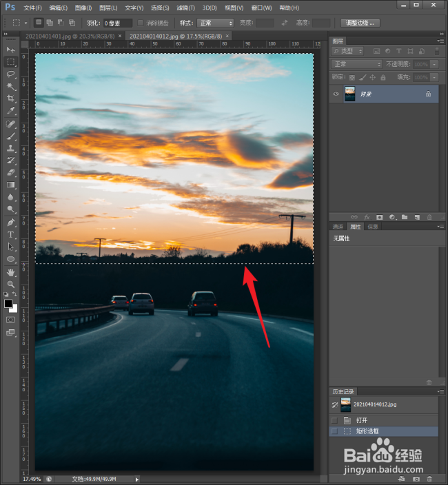Set history brush source for 打开 state
The image size is (448, 485).
pyautogui.click(x=334, y=420)
